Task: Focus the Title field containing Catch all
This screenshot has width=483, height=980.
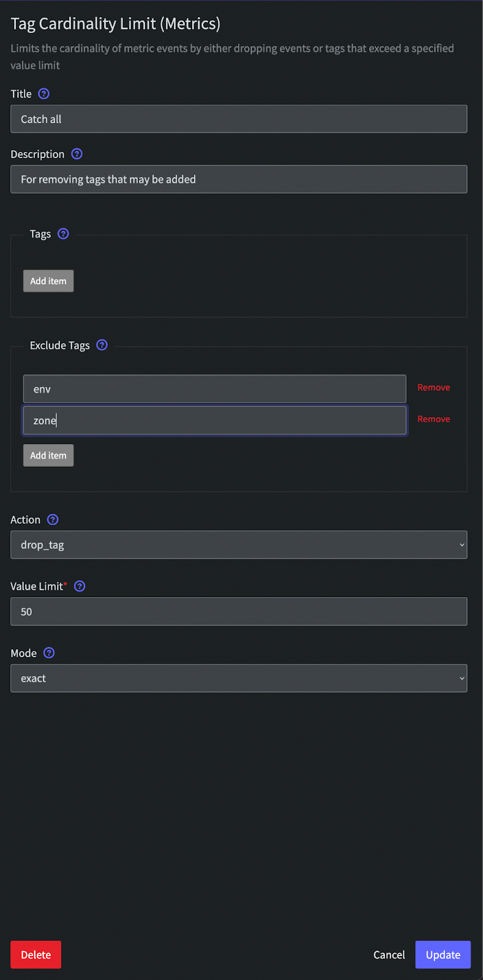Action: pyautogui.click(x=239, y=119)
